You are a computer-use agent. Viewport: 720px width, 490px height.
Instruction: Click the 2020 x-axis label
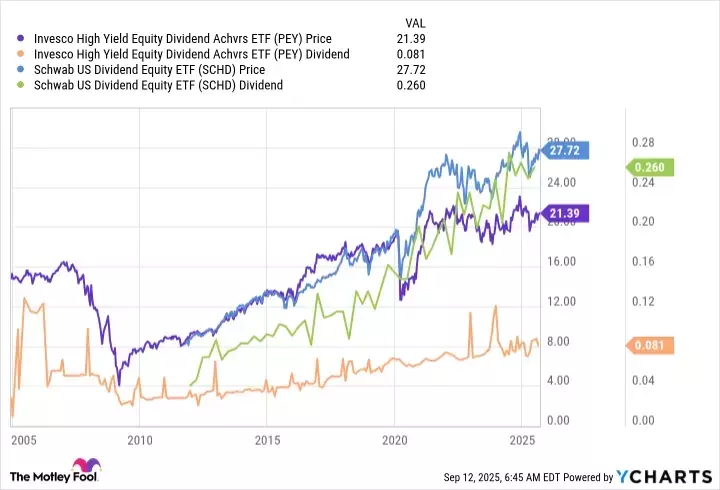click(x=395, y=440)
